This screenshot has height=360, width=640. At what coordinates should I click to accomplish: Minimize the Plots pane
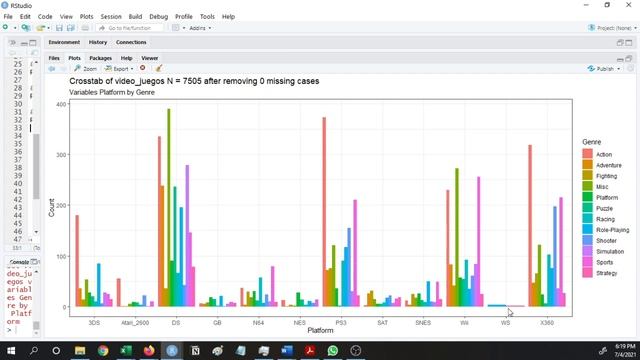(620, 59)
